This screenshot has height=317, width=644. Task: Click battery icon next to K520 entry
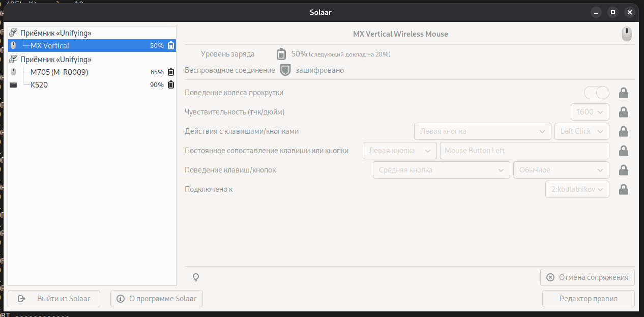click(x=171, y=85)
